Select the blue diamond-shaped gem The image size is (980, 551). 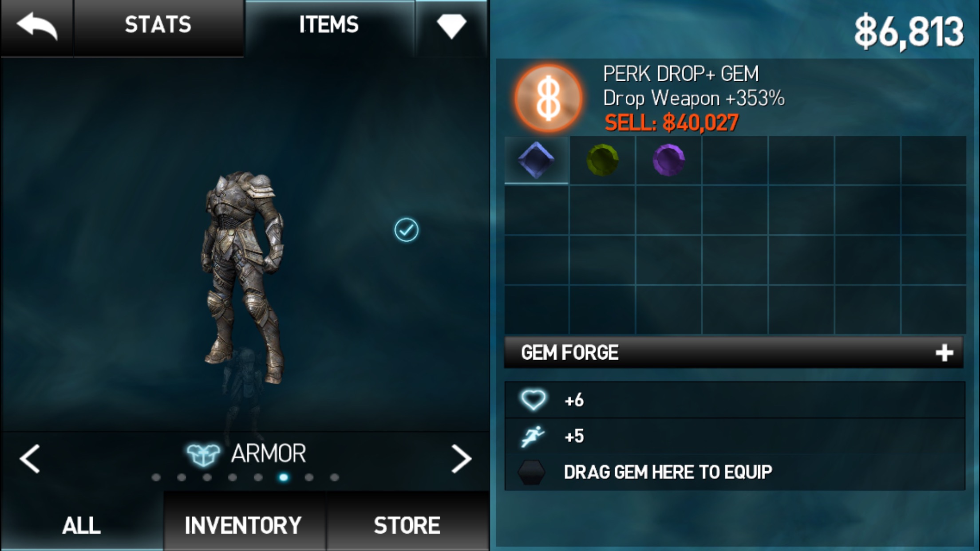(x=536, y=160)
